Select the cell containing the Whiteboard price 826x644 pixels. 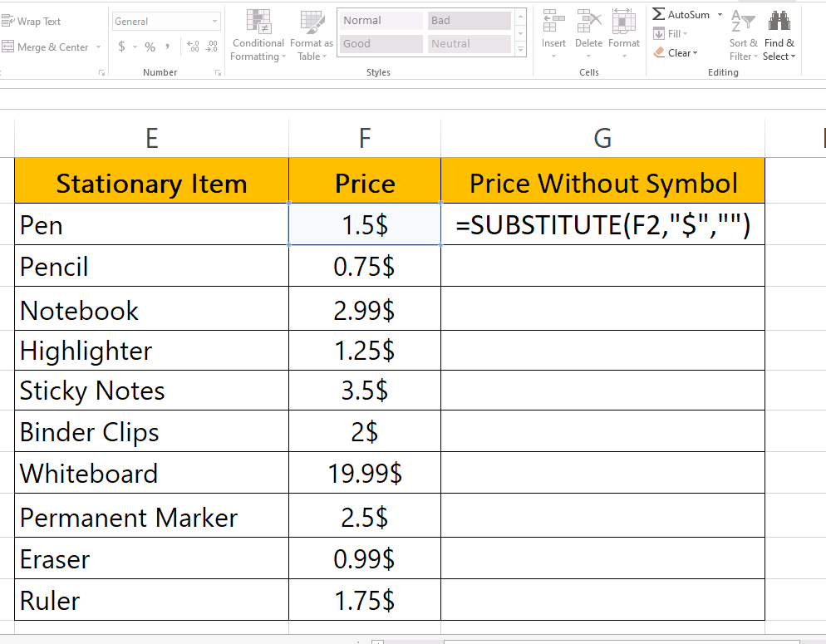click(364, 473)
